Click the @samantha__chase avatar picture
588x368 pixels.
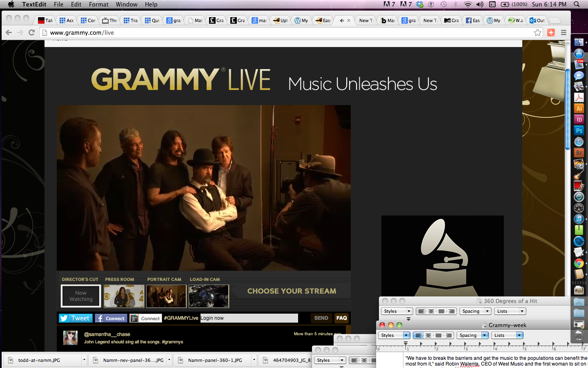coord(70,338)
